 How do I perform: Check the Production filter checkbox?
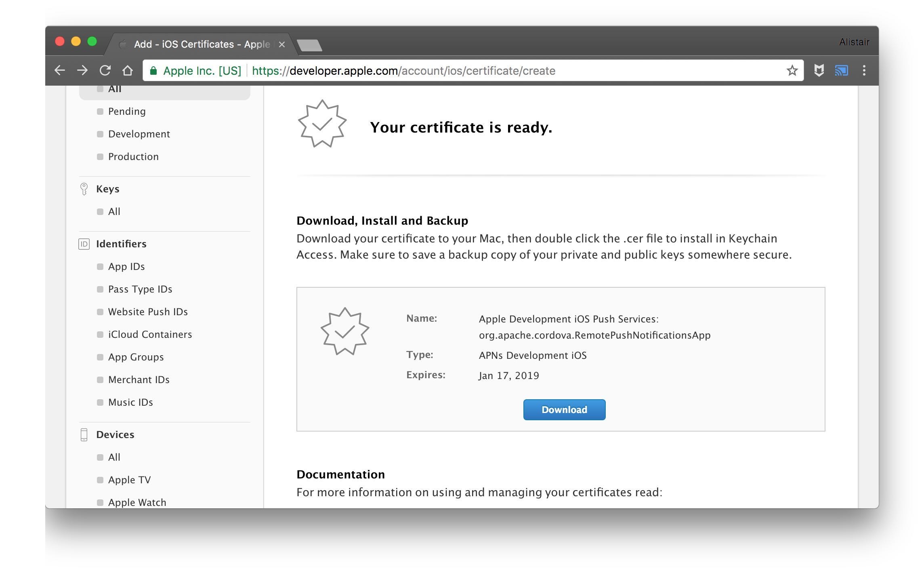point(99,156)
